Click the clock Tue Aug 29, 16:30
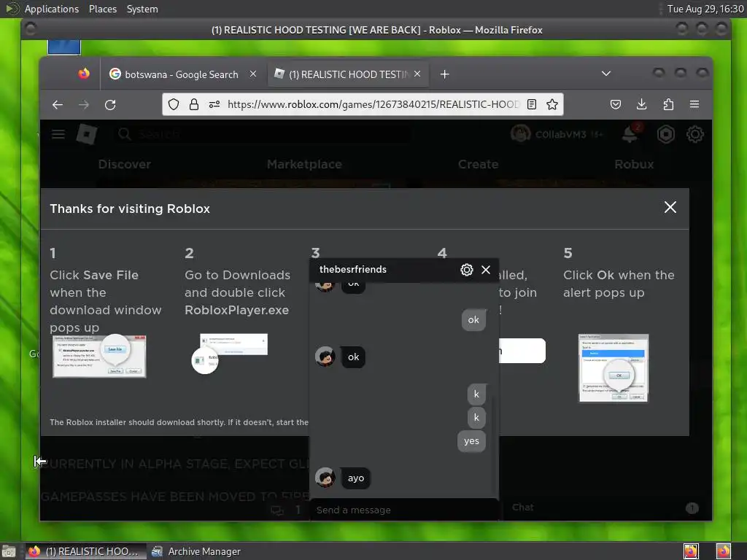This screenshot has height=560, width=747. (x=705, y=9)
